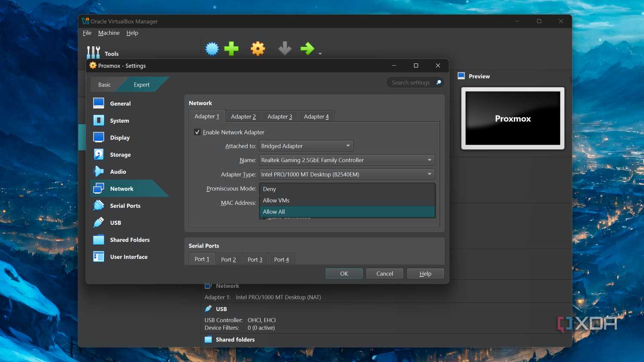Click the Shared folders section icon
The height and width of the screenshot is (362, 644).
tap(208, 339)
